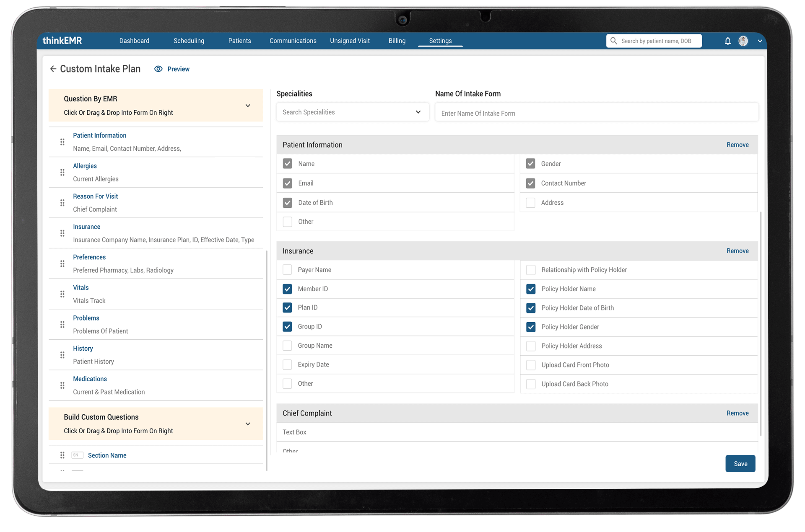Image resolution: width=805 pixels, height=532 pixels.
Task: Check Payer Name in the Insurance section
Action: pos(288,270)
